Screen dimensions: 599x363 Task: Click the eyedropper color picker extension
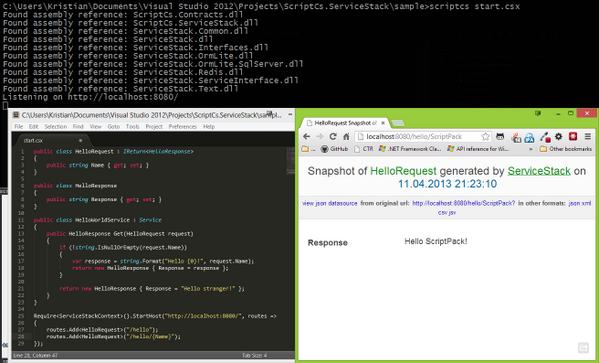pos(545,137)
